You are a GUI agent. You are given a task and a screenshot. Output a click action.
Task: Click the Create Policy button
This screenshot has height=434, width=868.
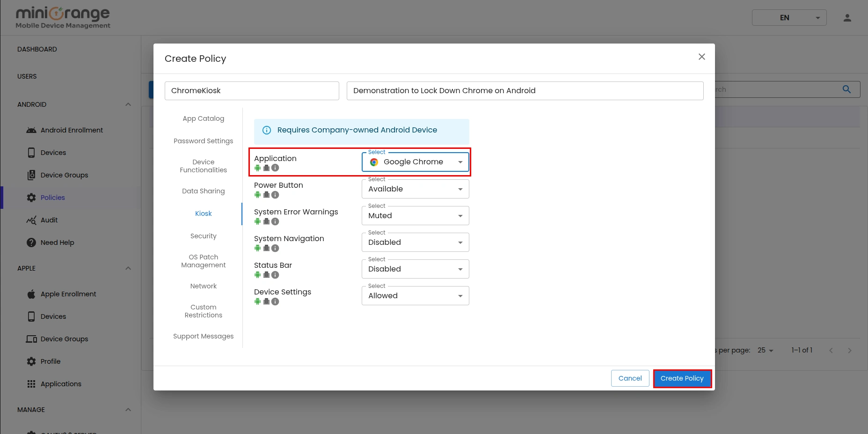[682, 378]
